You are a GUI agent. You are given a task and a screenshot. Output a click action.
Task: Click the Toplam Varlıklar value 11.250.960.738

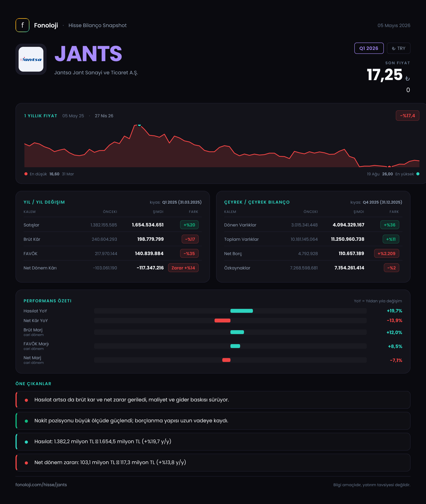[x=348, y=239]
